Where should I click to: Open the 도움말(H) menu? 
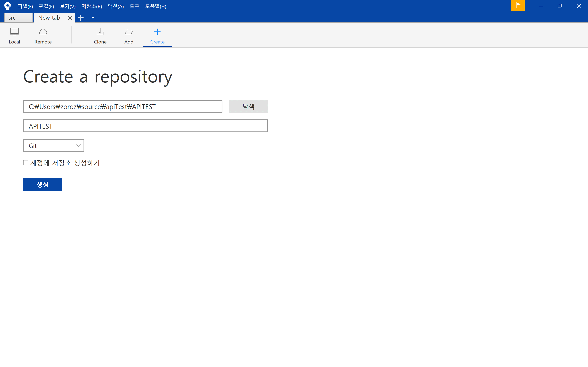156,6
